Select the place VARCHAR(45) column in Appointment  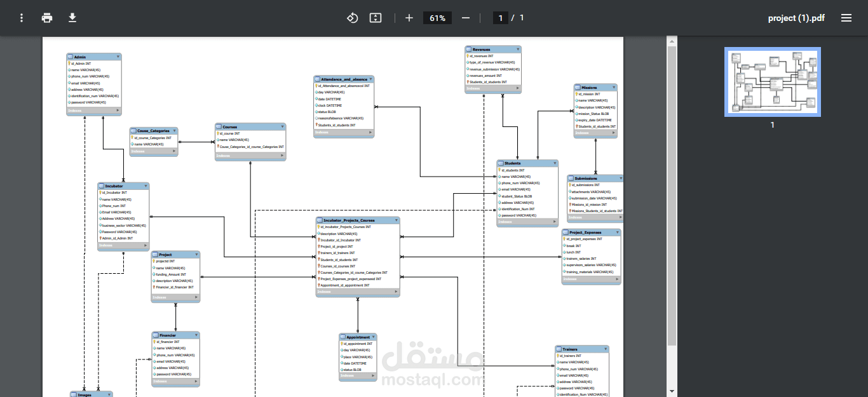point(358,357)
